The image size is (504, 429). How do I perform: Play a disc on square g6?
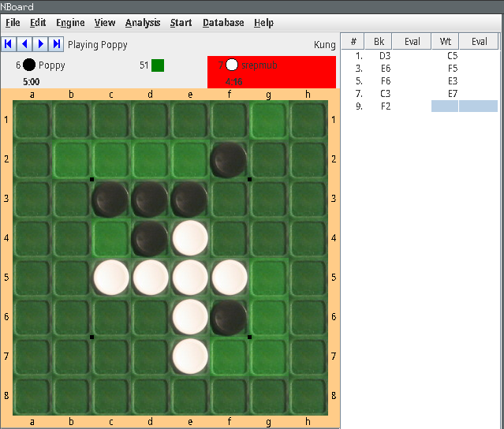[x=269, y=317]
